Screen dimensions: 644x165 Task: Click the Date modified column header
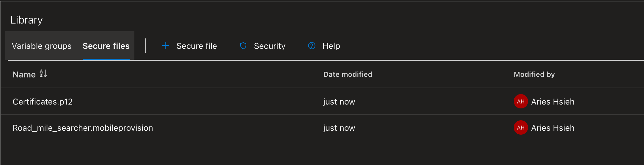coord(348,74)
